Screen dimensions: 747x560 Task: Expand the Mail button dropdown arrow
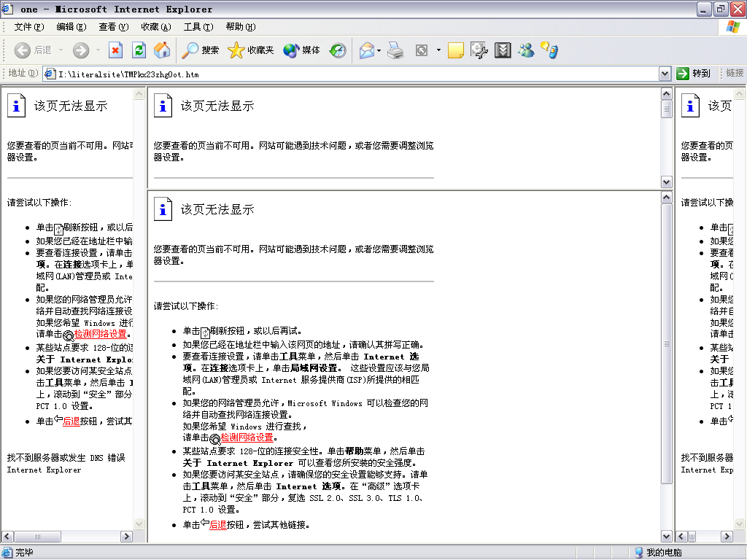point(379,50)
